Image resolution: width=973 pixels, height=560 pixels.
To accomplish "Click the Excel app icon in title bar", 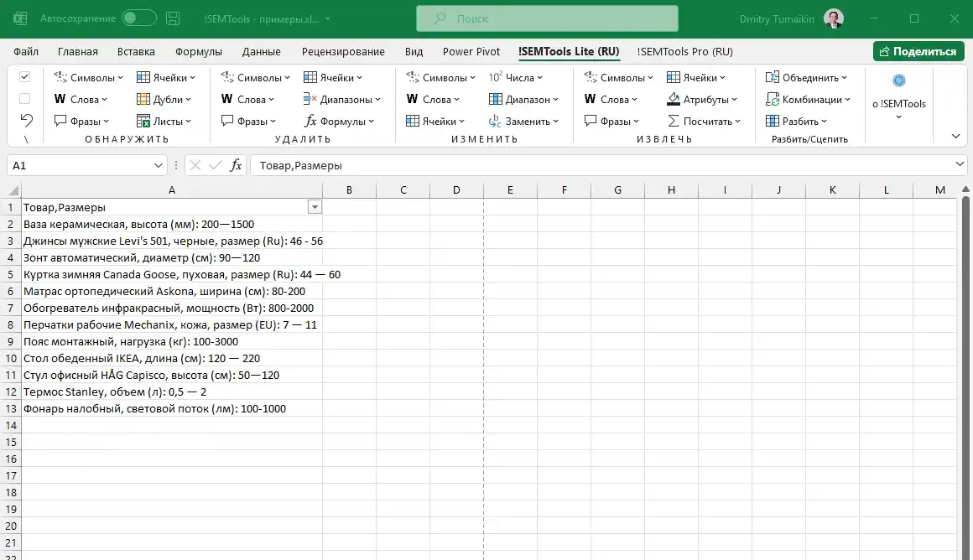I will coord(20,18).
